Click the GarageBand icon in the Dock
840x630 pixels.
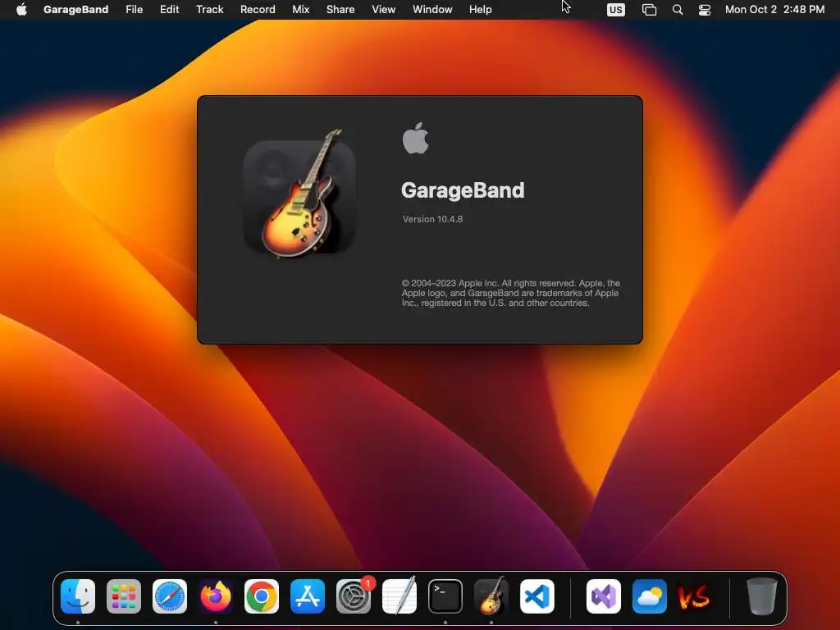491,596
